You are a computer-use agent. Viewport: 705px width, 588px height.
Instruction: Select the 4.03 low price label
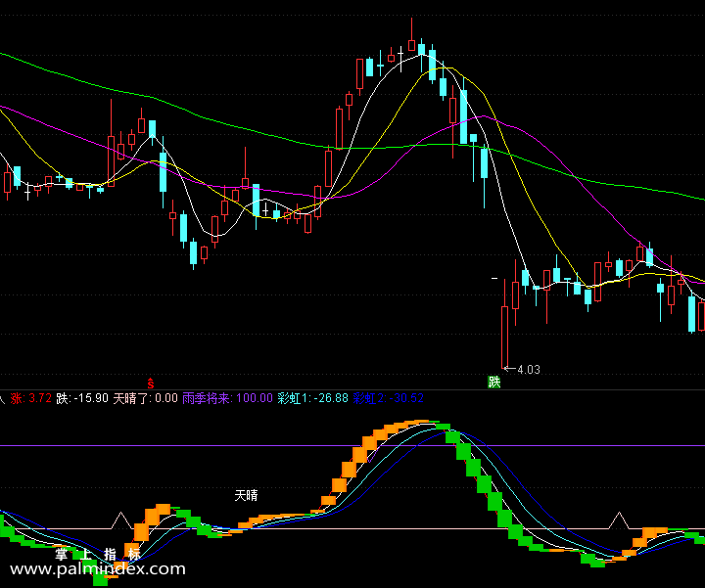coord(529,370)
